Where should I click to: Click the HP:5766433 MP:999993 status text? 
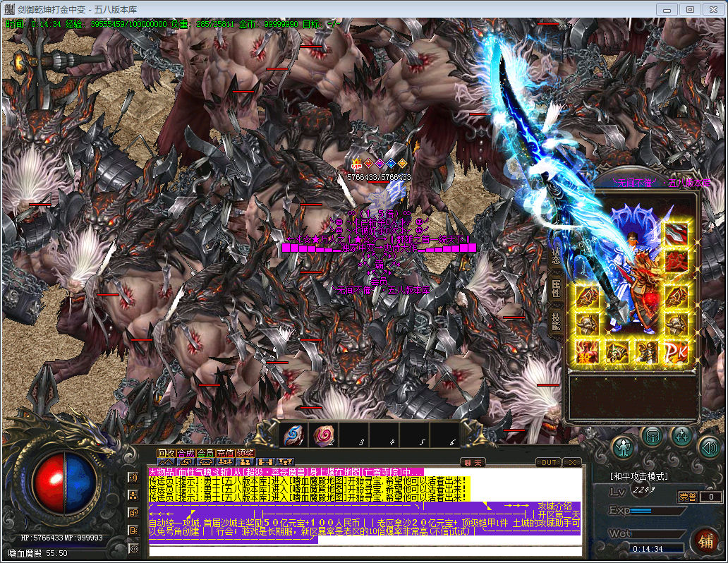[62, 538]
